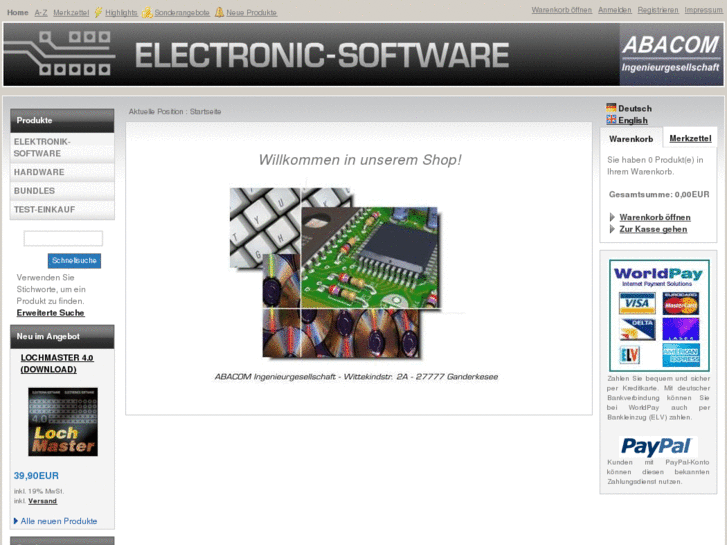The image size is (727, 545).
Task: Switch to the Warenkorb tab
Action: coord(631,139)
